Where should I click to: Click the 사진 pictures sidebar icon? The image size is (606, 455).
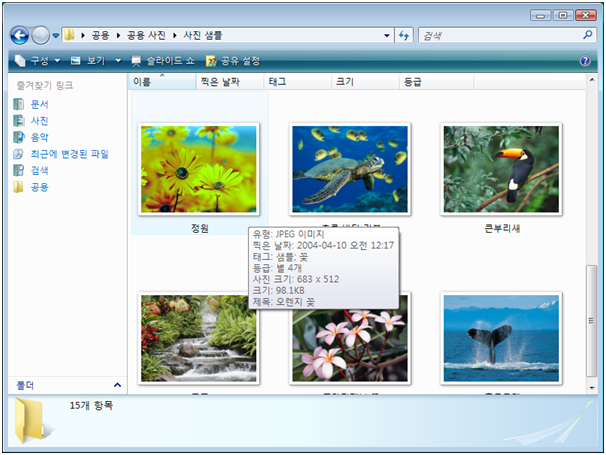coord(18,121)
